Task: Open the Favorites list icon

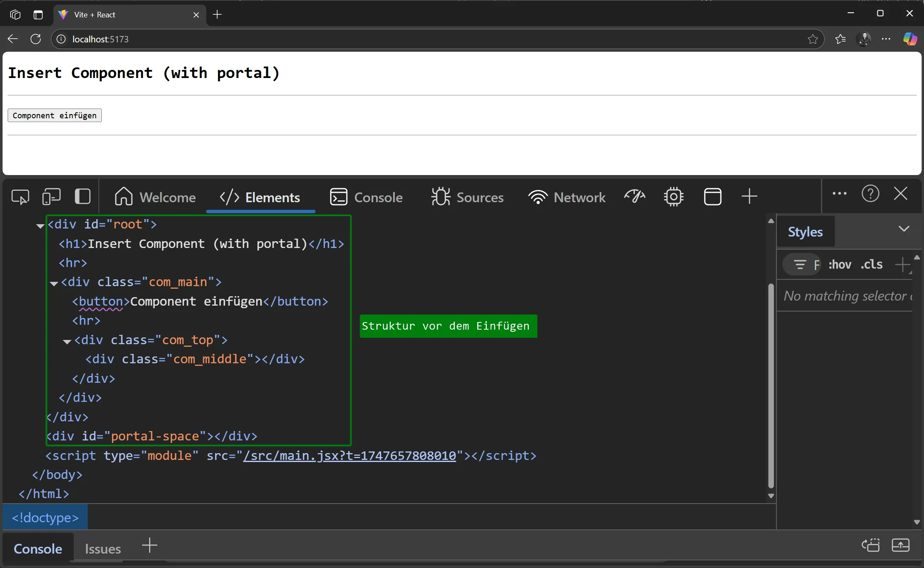Action: click(x=840, y=39)
